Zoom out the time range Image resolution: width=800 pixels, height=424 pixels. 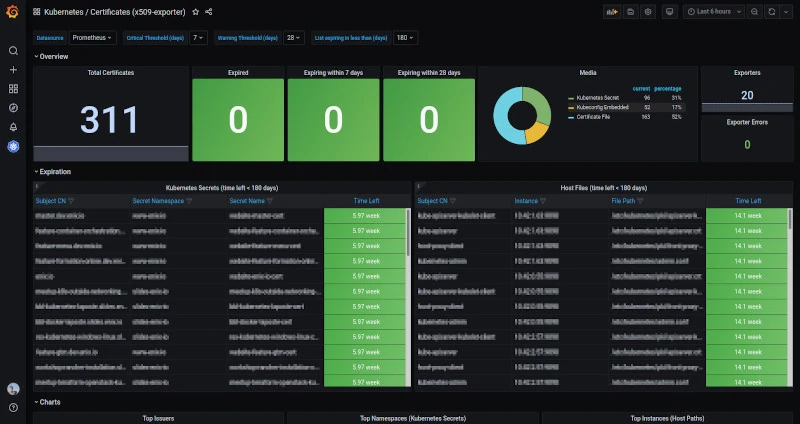[755, 12]
